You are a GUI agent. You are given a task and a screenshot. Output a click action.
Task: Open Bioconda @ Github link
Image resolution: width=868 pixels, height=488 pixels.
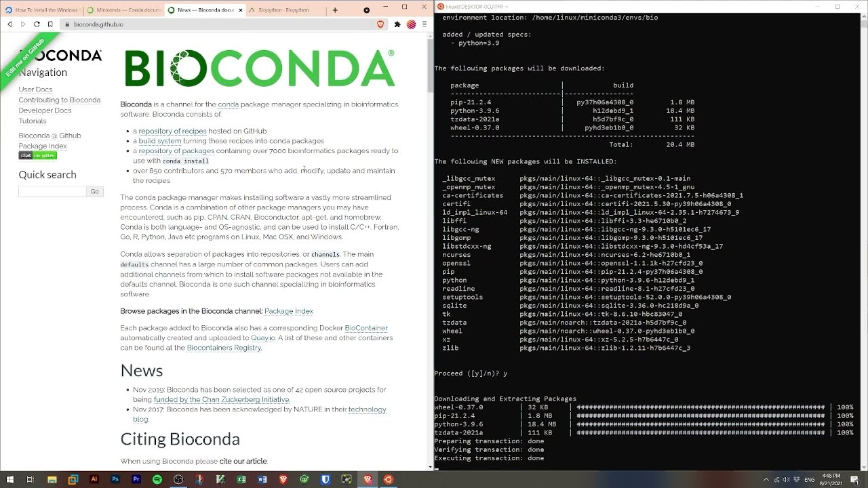point(50,136)
